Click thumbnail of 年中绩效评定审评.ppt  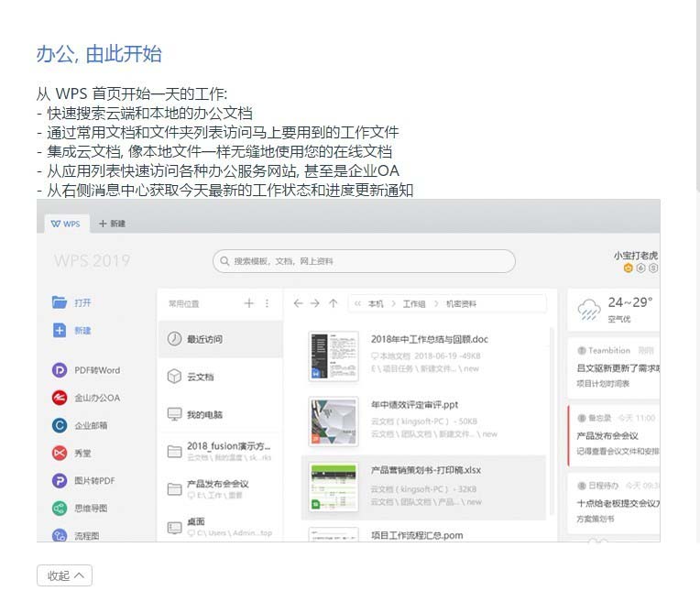point(334,421)
